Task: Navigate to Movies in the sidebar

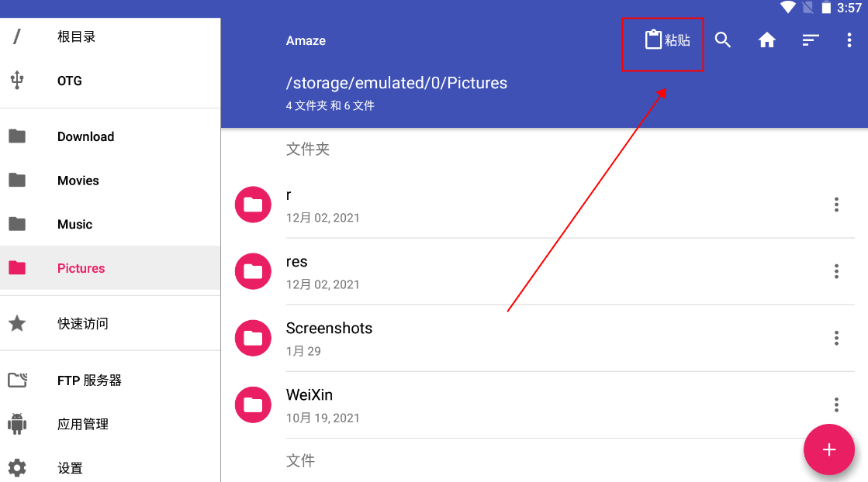Action: [78, 181]
